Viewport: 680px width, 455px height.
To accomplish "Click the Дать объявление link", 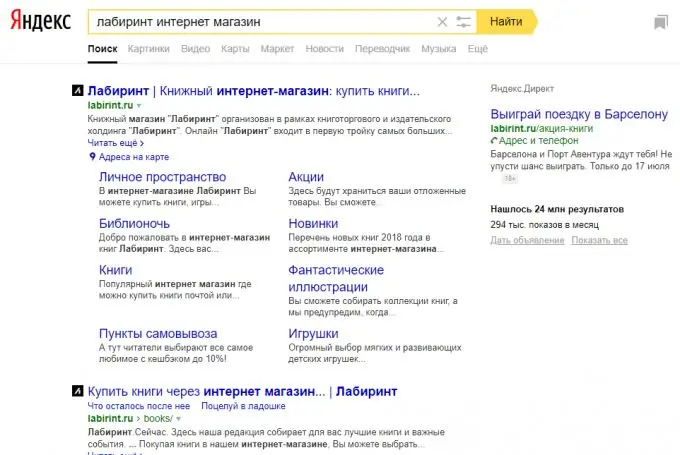I will pyautogui.click(x=527, y=240).
